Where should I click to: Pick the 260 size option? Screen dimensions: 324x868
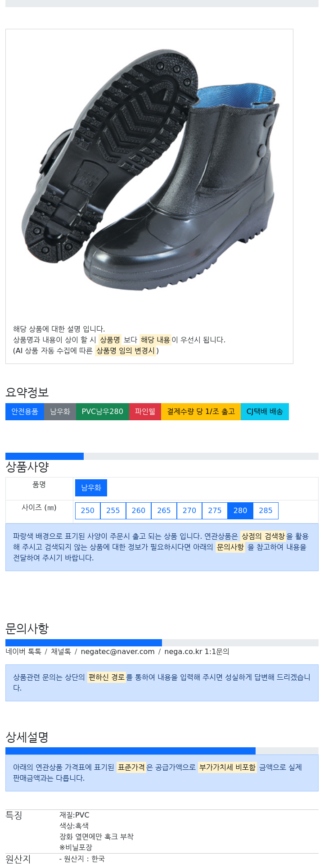[x=139, y=511]
